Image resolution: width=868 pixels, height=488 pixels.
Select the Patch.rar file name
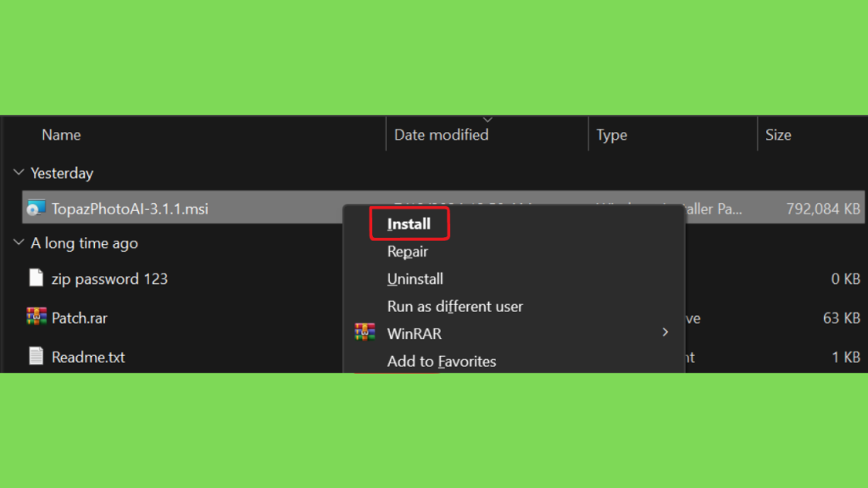pyautogui.click(x=80, y=318)
